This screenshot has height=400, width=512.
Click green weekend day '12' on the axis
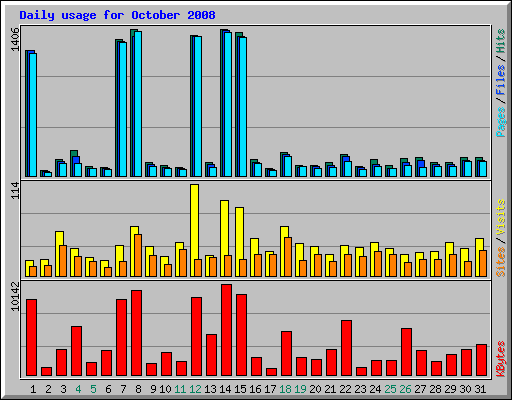[195, 389]
